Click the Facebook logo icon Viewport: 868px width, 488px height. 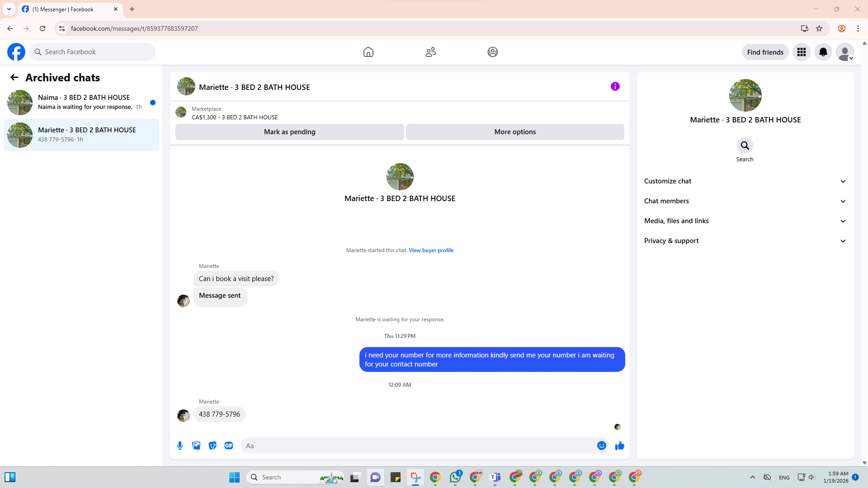(16, 52)
